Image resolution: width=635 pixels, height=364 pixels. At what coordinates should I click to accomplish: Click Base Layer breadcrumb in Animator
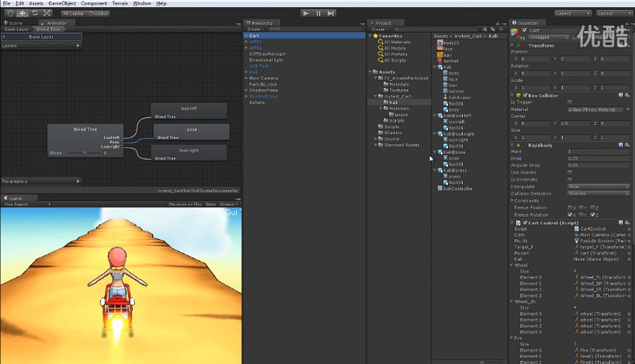click(x=16, y=29)
